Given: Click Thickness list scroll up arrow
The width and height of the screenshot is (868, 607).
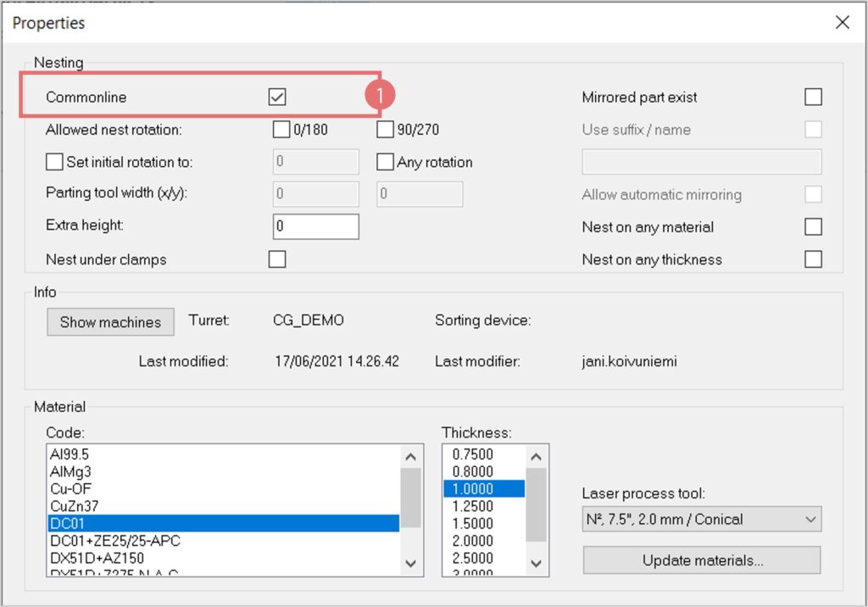Looking at the screenshot, I should (x=537, y=455).
